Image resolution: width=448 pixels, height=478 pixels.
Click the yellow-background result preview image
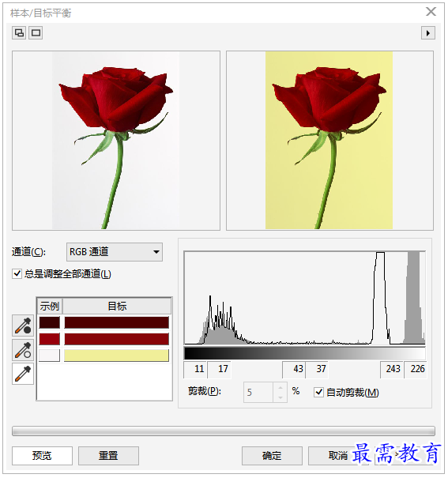pos(329,140)
